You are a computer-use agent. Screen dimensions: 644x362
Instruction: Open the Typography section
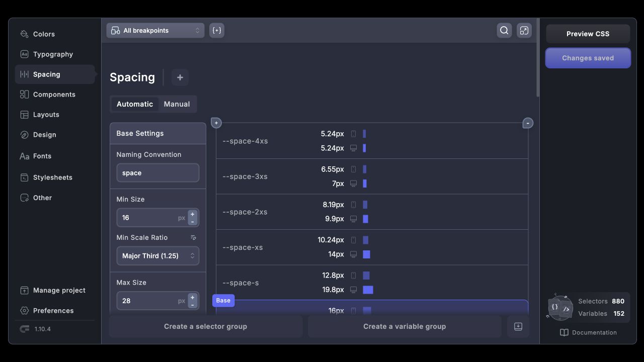[54, 54]
